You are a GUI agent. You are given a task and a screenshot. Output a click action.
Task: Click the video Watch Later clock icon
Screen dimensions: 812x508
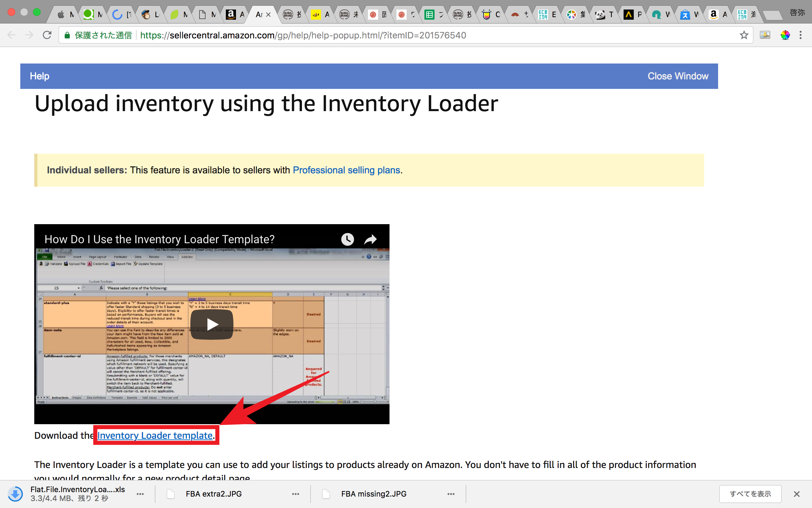coord(347,239)
